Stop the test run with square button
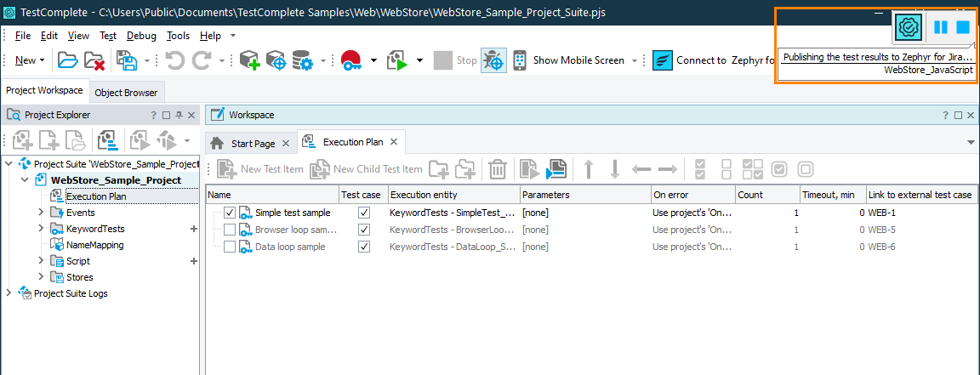 963,27
